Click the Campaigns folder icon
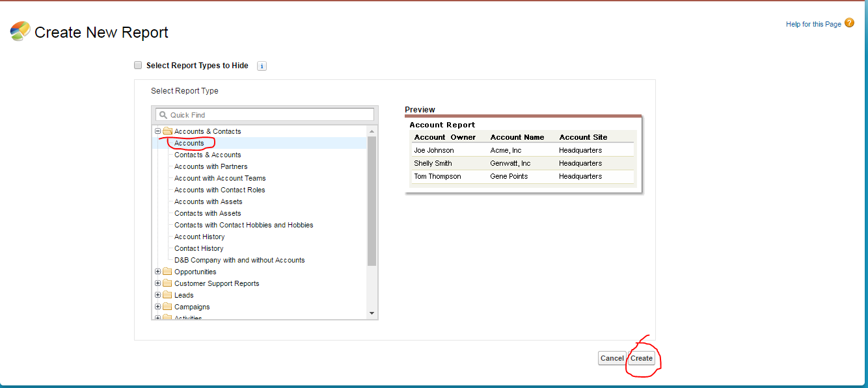 coord(167,307)
